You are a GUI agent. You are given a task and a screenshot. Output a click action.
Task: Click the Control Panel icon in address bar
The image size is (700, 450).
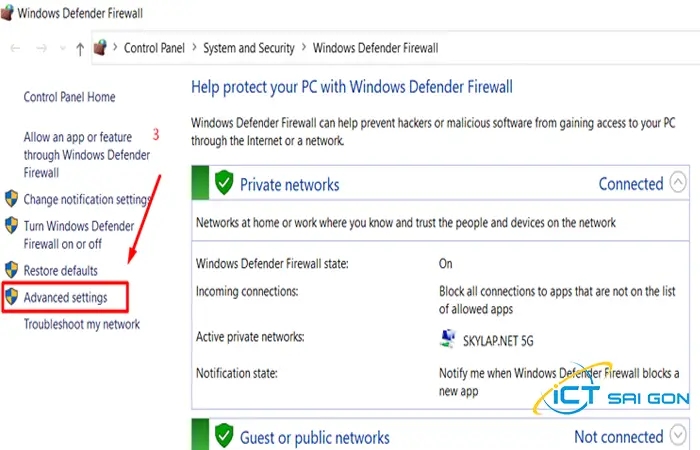pos(100,47)
